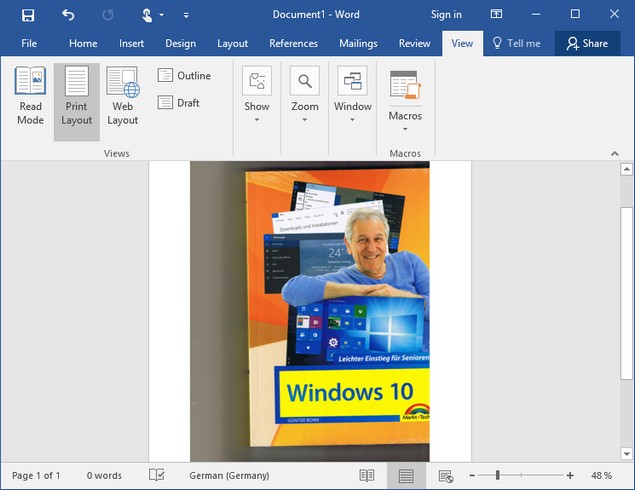Open the Design tab
This screenshot has height=490, width=635.
180,43
